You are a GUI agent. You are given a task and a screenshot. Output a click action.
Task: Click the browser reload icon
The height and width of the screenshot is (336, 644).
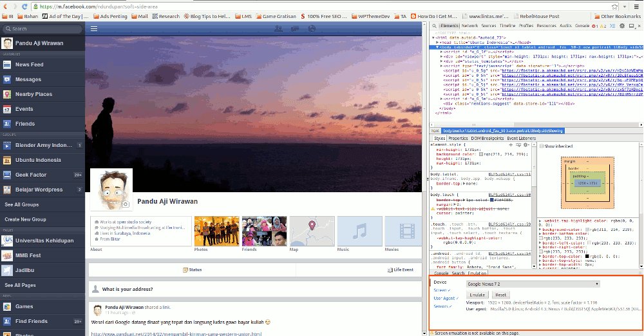click(x=24, y=6)
